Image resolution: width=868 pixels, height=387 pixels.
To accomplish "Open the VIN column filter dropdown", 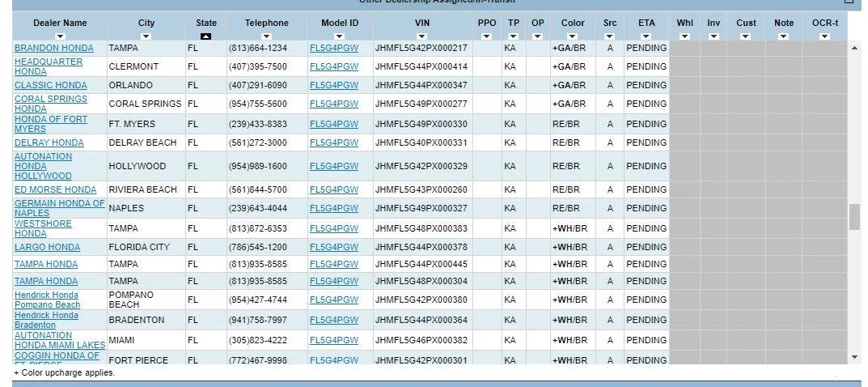I will coord(421,36).
